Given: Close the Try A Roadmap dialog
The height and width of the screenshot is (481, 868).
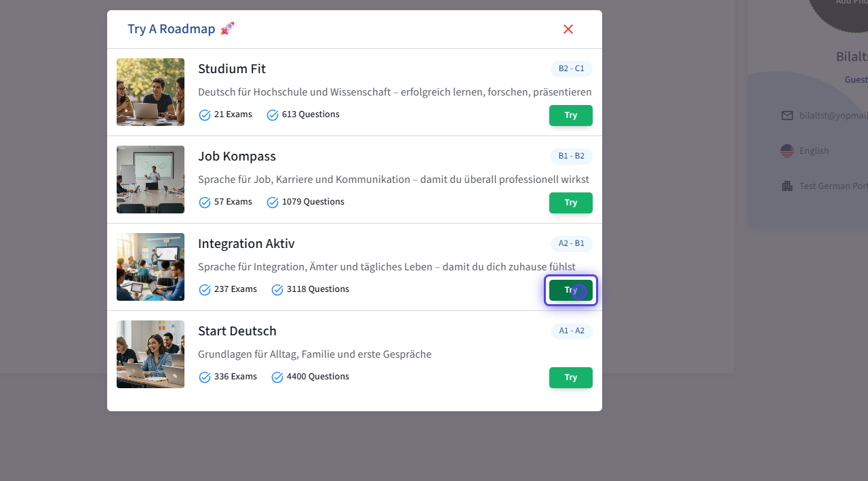Looking at the screenshot, I should 568,29.
